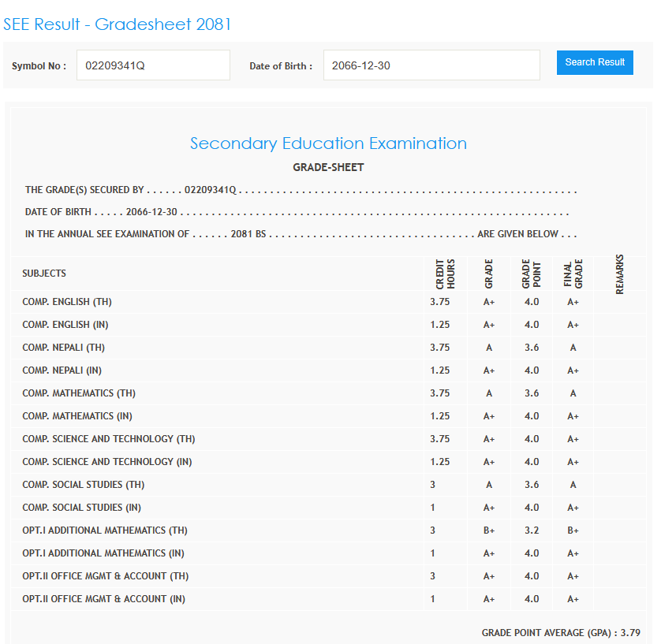Click the CREDIT HOURS column header
661x644 pixels.
[446, 274]
